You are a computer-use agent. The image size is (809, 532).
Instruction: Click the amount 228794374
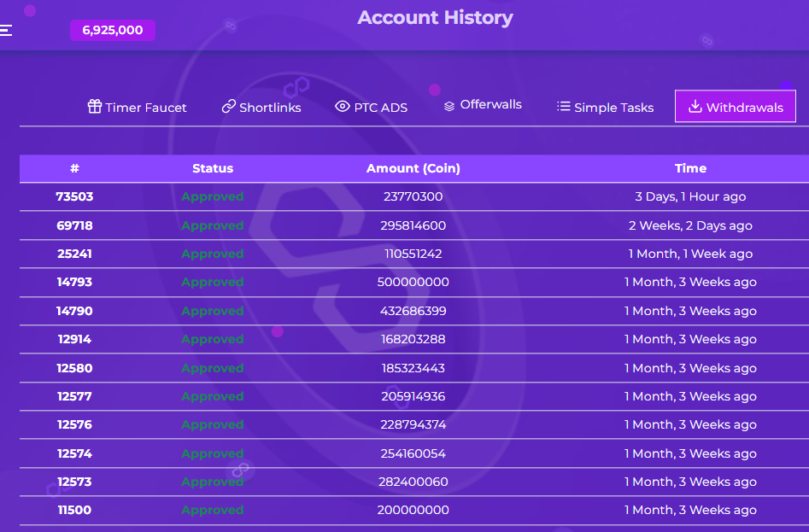point(413,424)
